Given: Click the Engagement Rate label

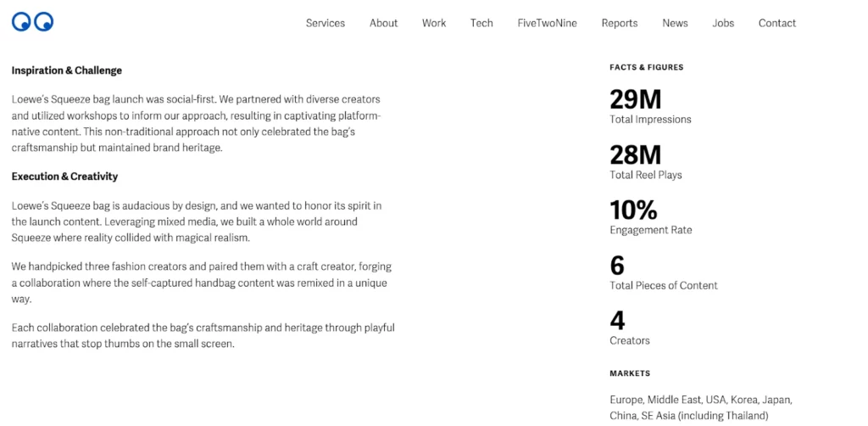Looking at the screenshot, I should coord(650,230).
